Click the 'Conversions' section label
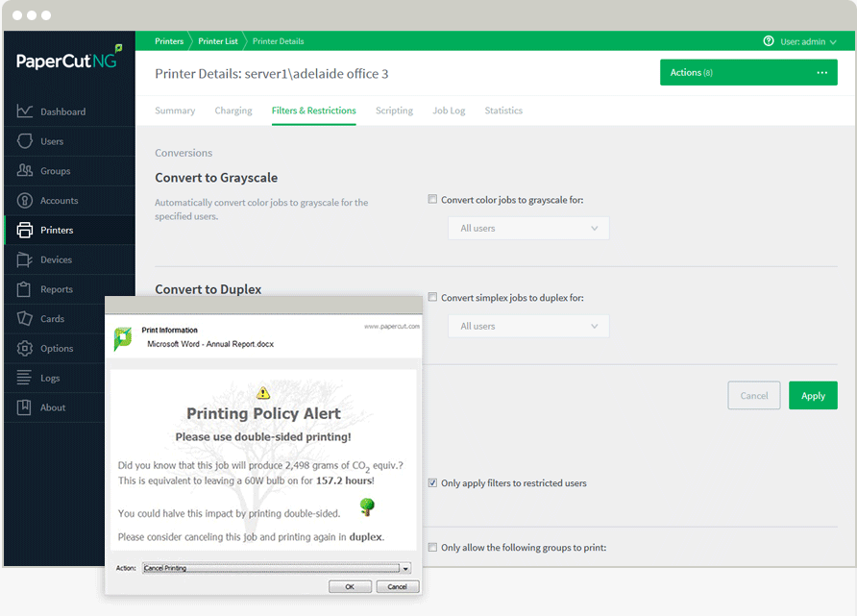This screenshot has height=616, width=857. (x=184, y=153)
